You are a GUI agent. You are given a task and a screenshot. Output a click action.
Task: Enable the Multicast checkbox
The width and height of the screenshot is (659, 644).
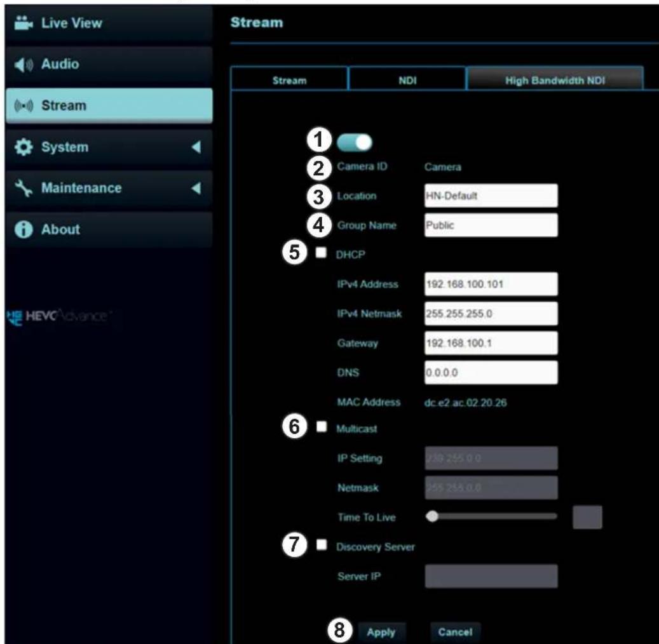coord(322,426)
